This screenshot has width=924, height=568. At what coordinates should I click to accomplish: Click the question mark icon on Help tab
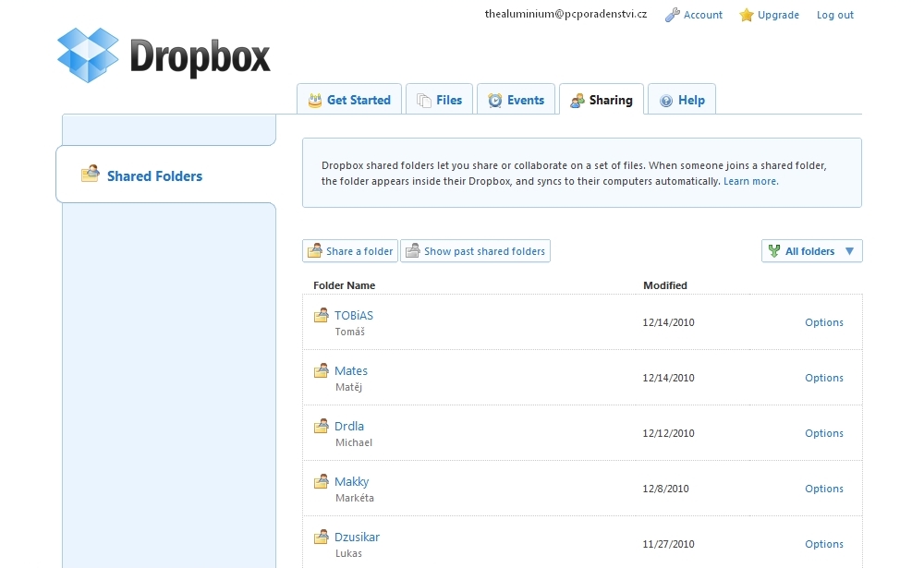click(666, 101)
